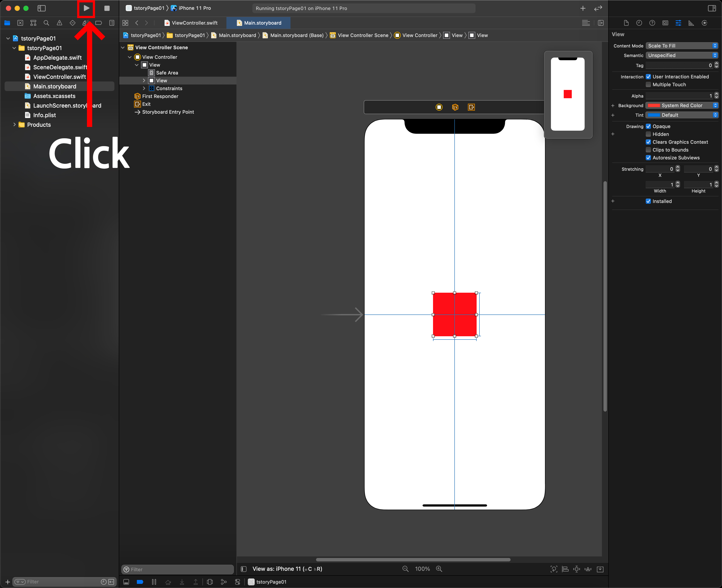Image resolution: width=722 pixels, height=588 pixels.
Task: Open the Size inspector ruler icon
Action: [691, 23]
